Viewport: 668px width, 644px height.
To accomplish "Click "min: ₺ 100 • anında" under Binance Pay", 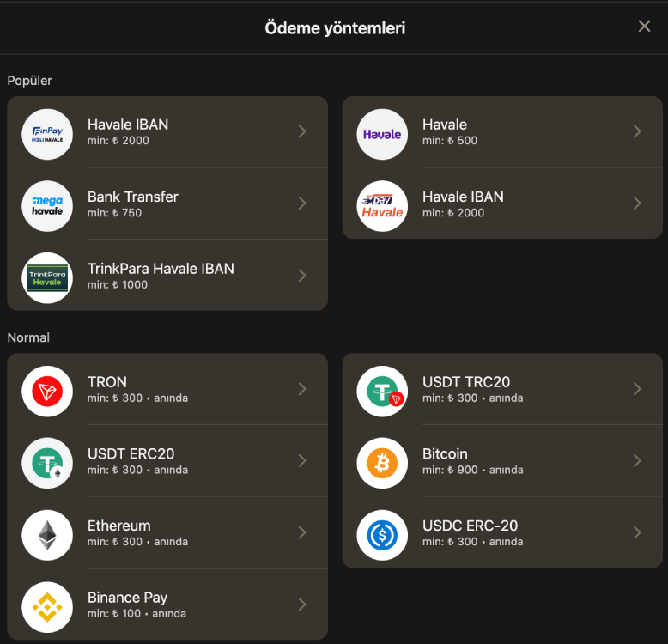I will pyautogui.click(x=137, y=613).
